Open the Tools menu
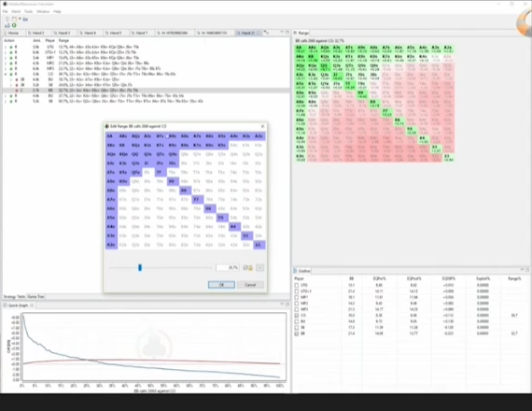532x411 pixels. point(29,11)
